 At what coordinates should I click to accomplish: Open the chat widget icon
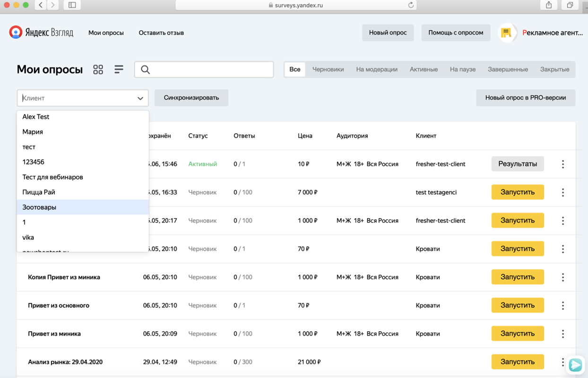(x=575, y=365)
